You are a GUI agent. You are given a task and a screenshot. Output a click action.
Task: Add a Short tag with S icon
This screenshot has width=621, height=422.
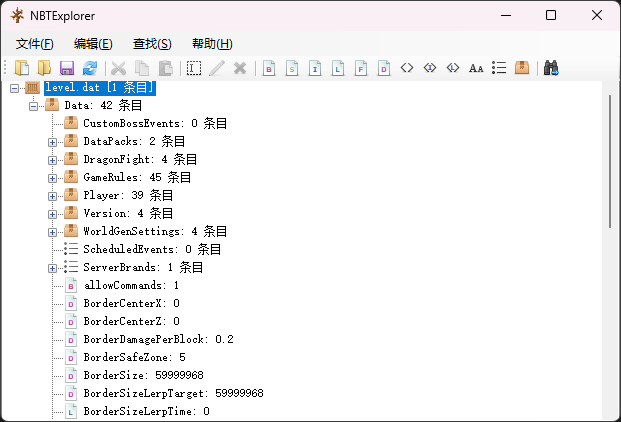click(292, 68)
